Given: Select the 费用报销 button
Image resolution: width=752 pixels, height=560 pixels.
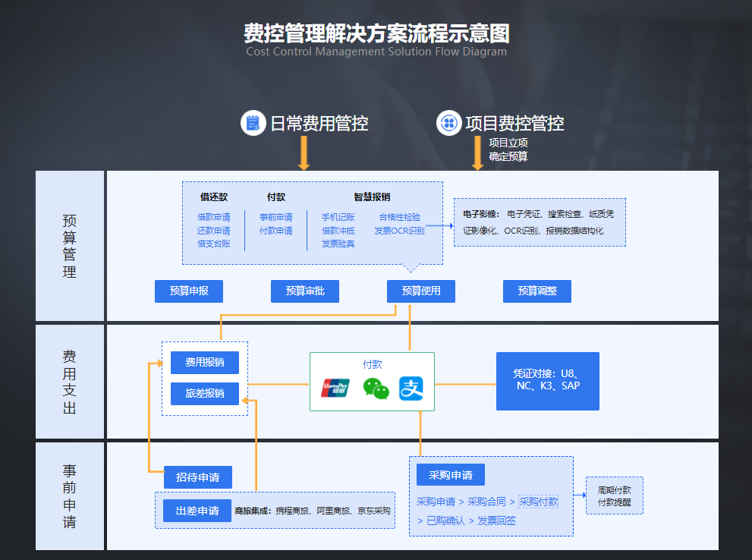Looking at the screenshot, I should tap(205, 363).
